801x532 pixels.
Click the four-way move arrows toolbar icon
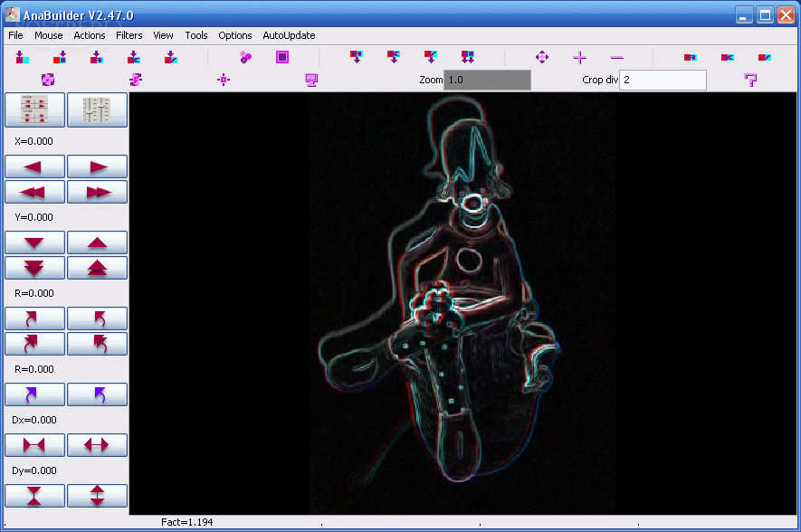point(542,57)
